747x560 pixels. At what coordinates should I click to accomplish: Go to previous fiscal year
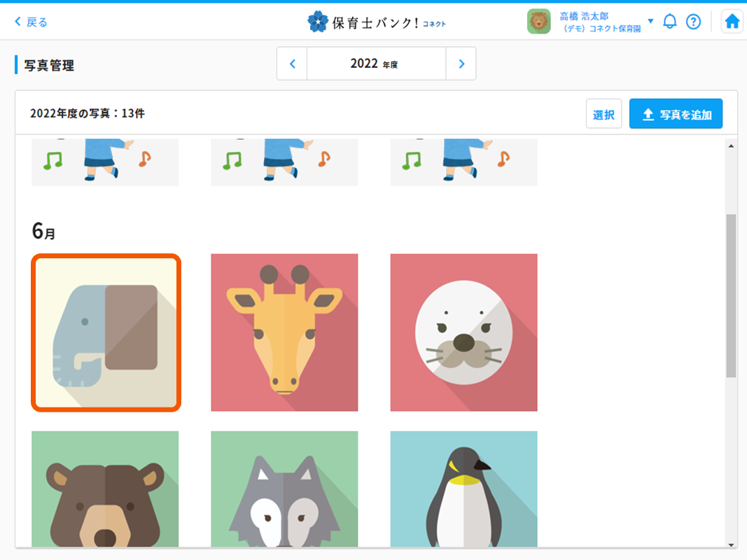tap(292, 64)
